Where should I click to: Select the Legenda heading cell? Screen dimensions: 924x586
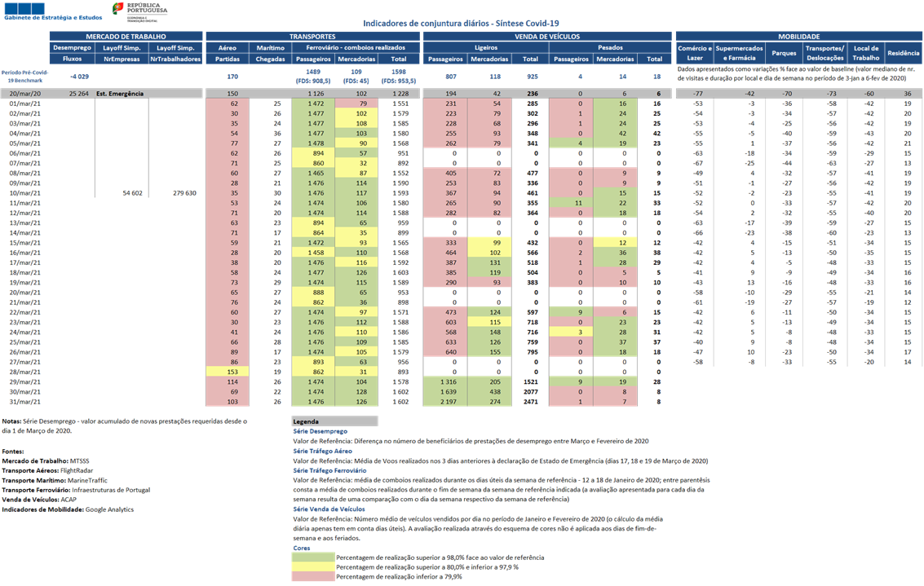(334, 421)
